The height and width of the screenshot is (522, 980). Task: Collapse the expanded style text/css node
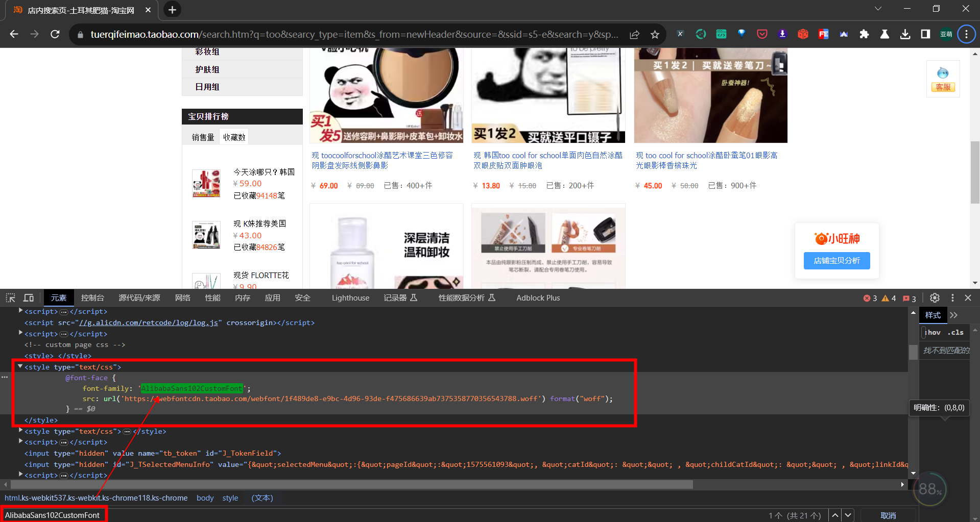20,366
